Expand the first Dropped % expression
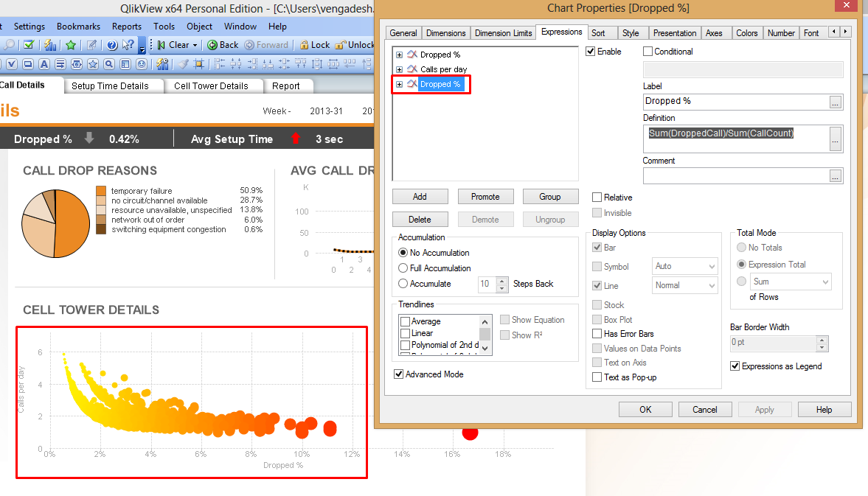The width and height of the screenshot is (868, 496). click(399, 55)
